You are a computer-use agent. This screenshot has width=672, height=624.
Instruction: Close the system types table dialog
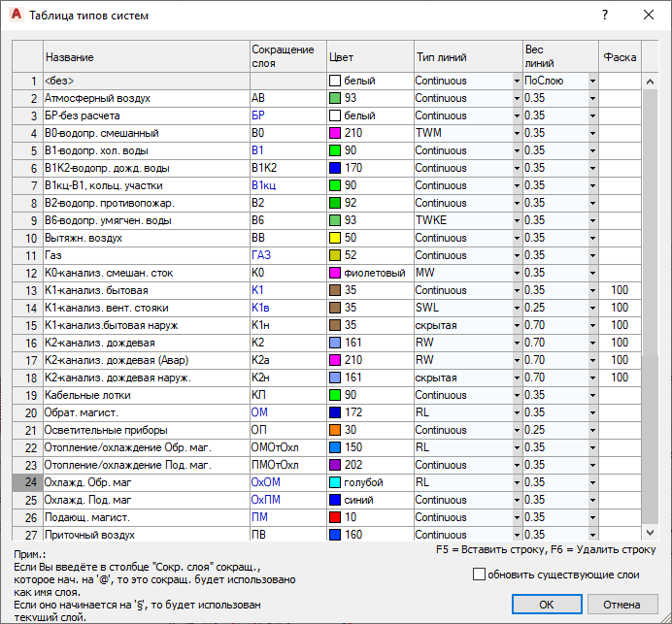click(649, 15)
